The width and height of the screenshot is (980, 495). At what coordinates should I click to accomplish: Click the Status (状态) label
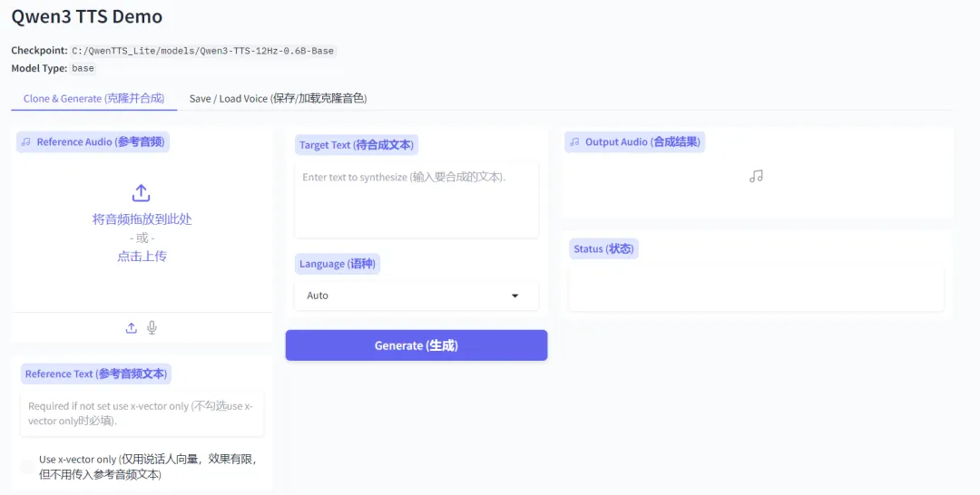click(x=603, y=249)
